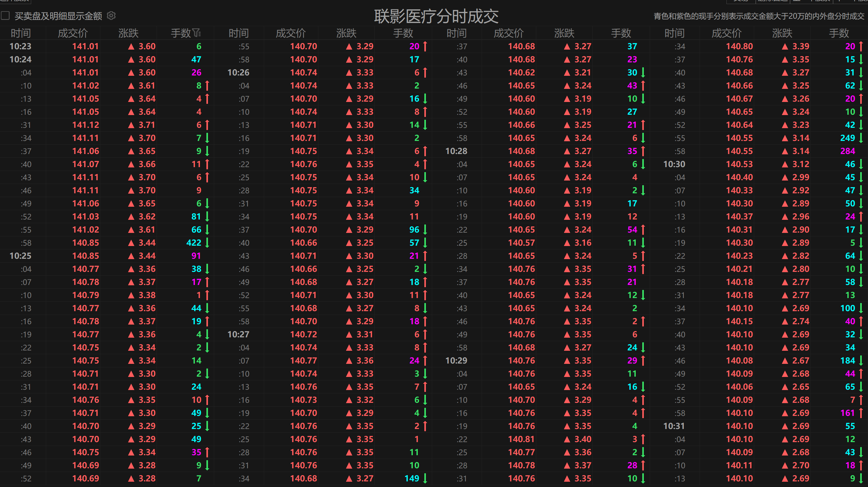Click the leftmost 成交价 column header

coord(72,33)
